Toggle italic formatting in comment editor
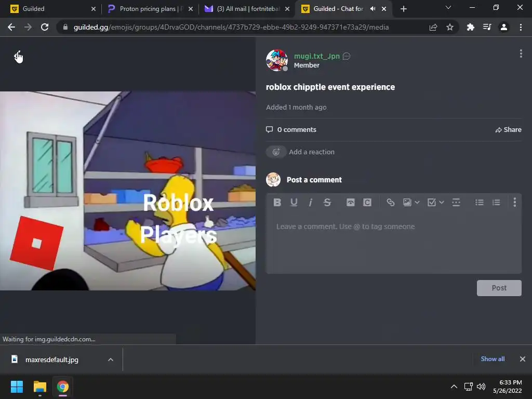The image size is (532, 399). (x=310, y=203)
